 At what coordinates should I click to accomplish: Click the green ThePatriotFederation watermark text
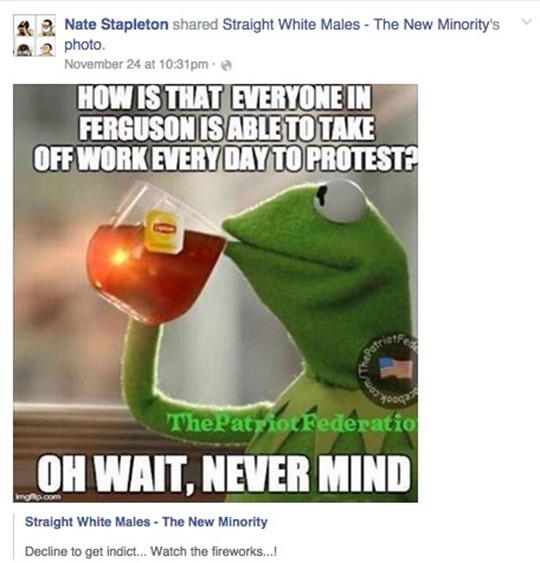(x=293, y=423)
